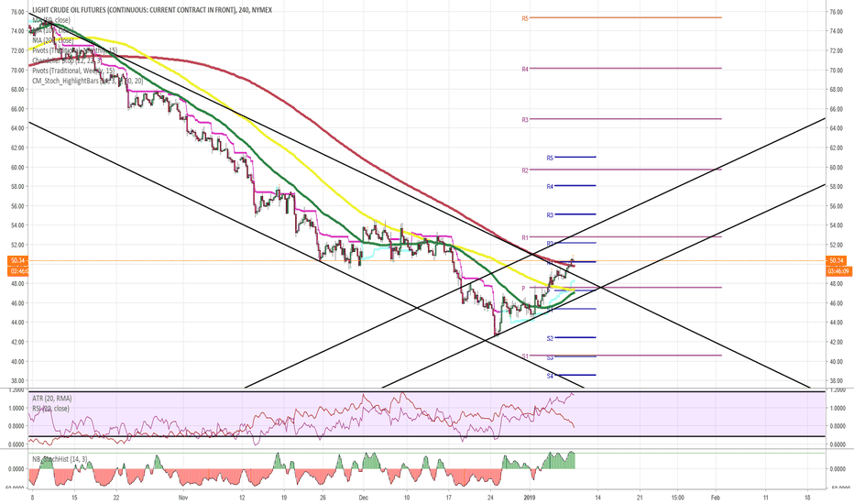Click the 60.00 value on right price axis
This screenshot has width=854, height=504.
point(836,168)
